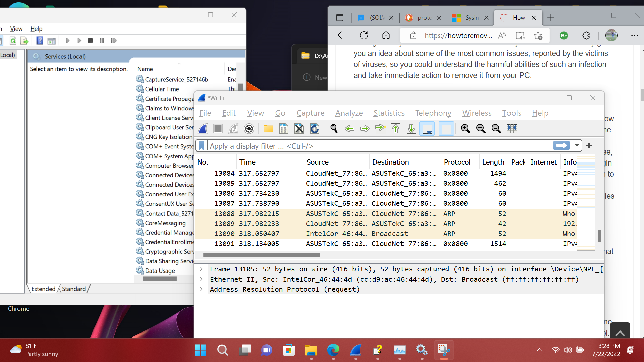The width and height of the screenshot is (644, 362).
Task: Apply display filter arrow button
Action: pyautogui.click(x=561, y=146)
